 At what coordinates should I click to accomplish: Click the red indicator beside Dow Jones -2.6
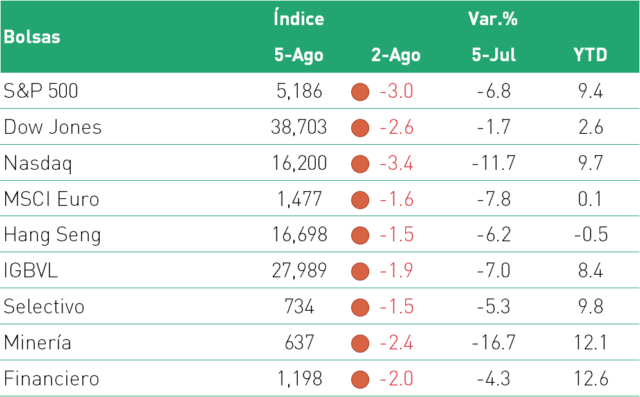360,128
